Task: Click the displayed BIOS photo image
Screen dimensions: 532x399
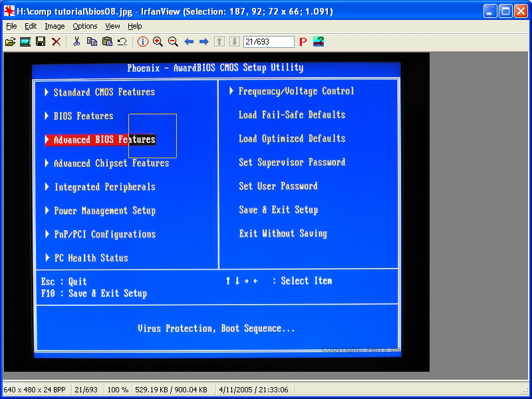Action: click(217, 212)
